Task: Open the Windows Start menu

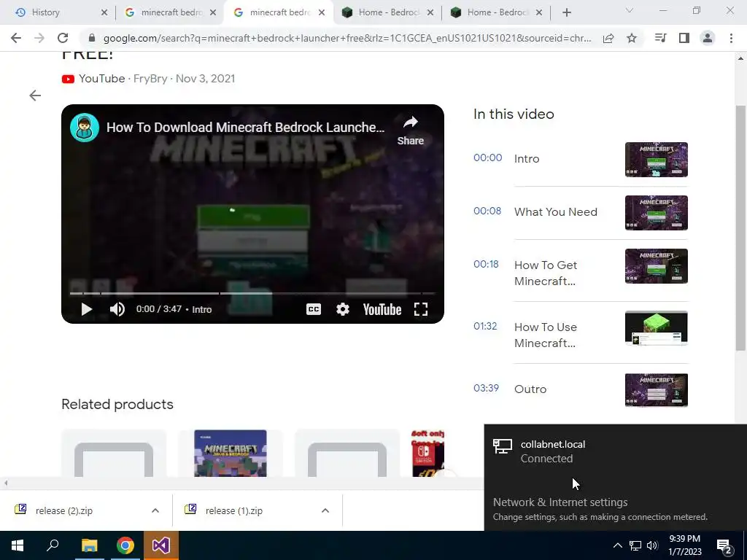Action: pyautogui.click(x=18, y=545)
